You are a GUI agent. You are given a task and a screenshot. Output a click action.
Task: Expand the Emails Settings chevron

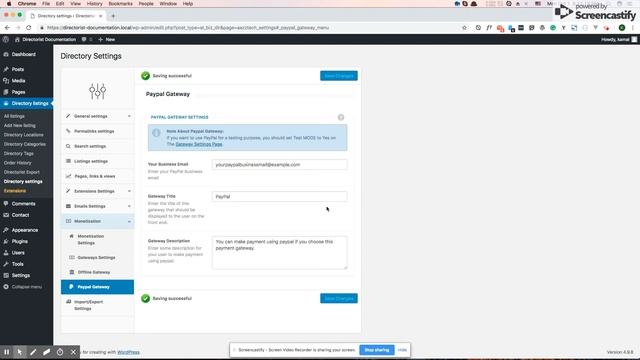tap(129, 206)
